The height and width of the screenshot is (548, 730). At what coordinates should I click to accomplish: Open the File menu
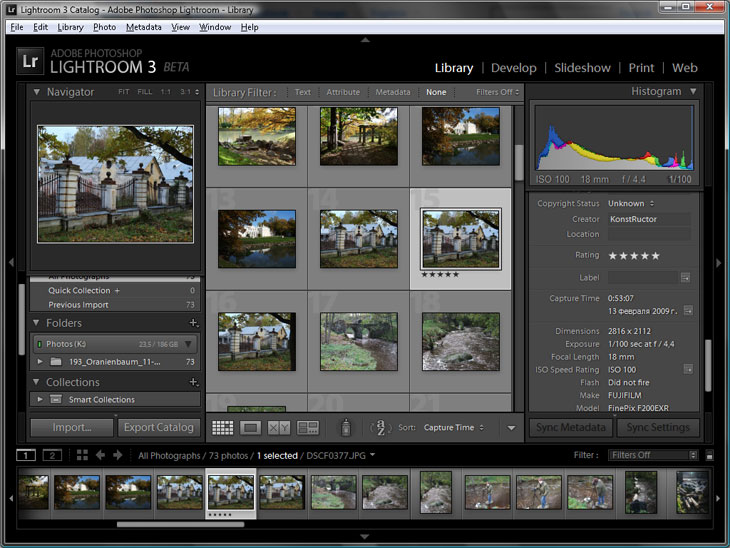(17, 27)
